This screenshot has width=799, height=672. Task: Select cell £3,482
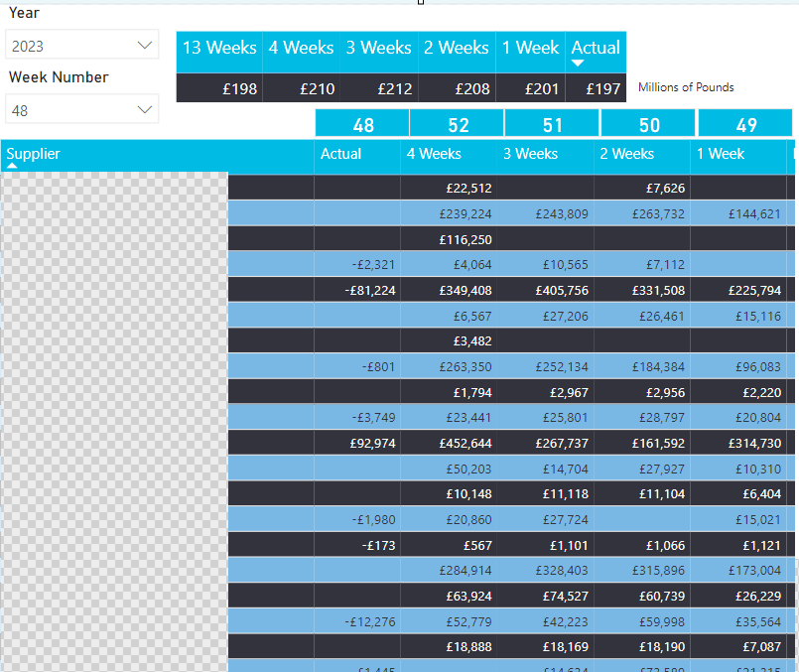point(472,340)
